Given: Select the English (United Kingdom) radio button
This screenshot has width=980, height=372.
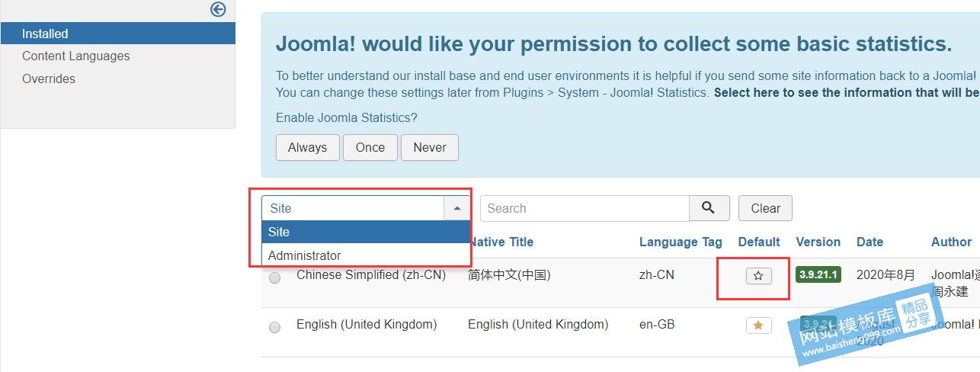Looking at the screenshot, I should point(274,327).
